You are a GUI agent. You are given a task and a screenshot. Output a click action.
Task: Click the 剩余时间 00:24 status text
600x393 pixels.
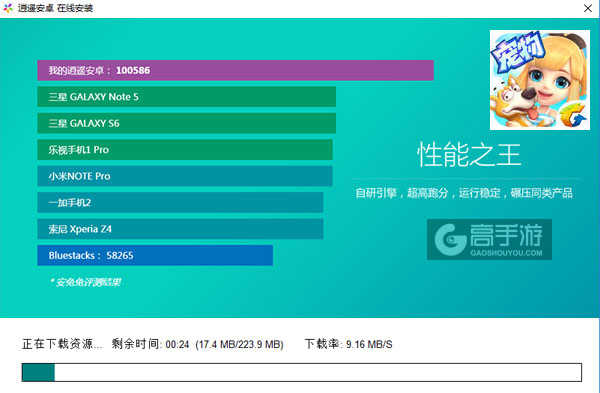click(x=150, y=344)
